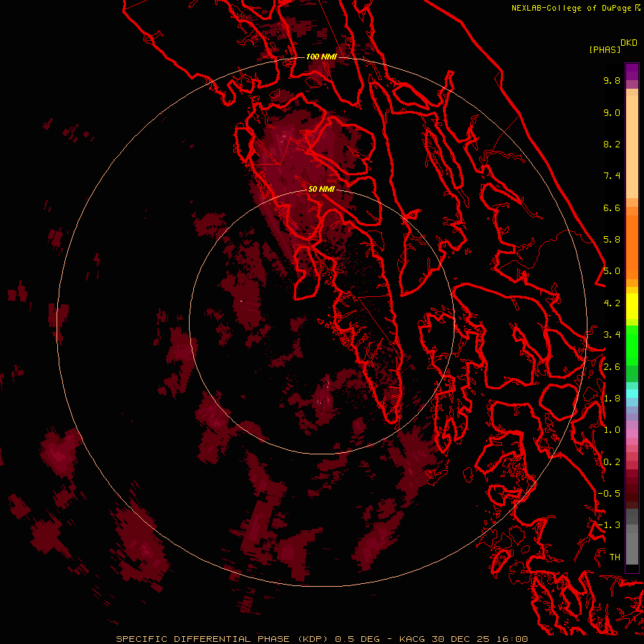Click the 0.2 scale value
This screenshot has width=644, height=644.
pos(612,462)
